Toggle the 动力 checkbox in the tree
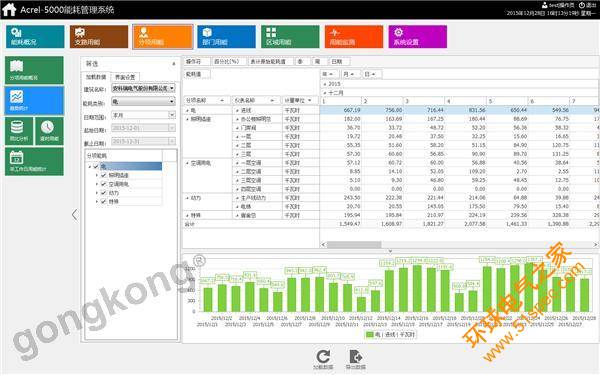Image resolution: width=600 pixels, height=375 pixels. (103, 193)
